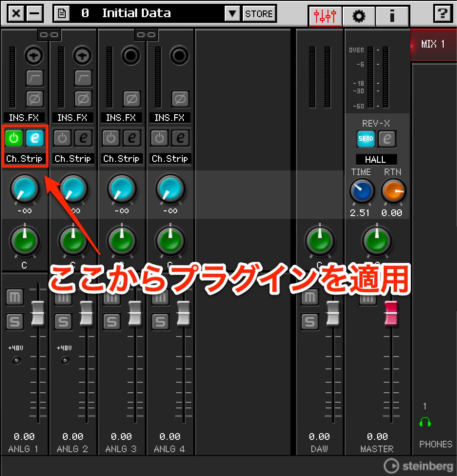Solo the ANLG 1 channel
Viewport: 457px width, 476px height.
pos(15,321)
